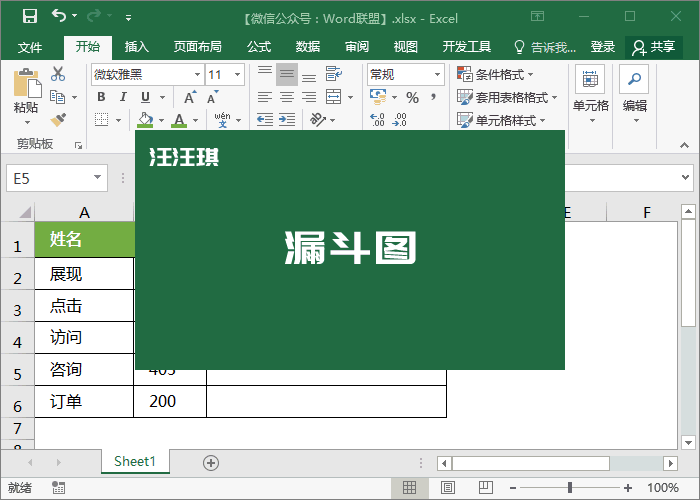Open the 视图 ribbon tab
700x500 pixels.
pos(405,47)
